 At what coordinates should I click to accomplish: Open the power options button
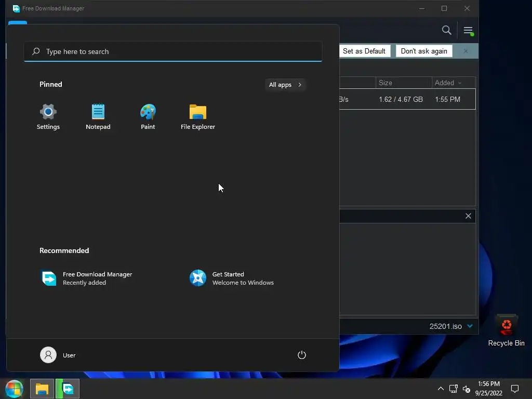302,355
